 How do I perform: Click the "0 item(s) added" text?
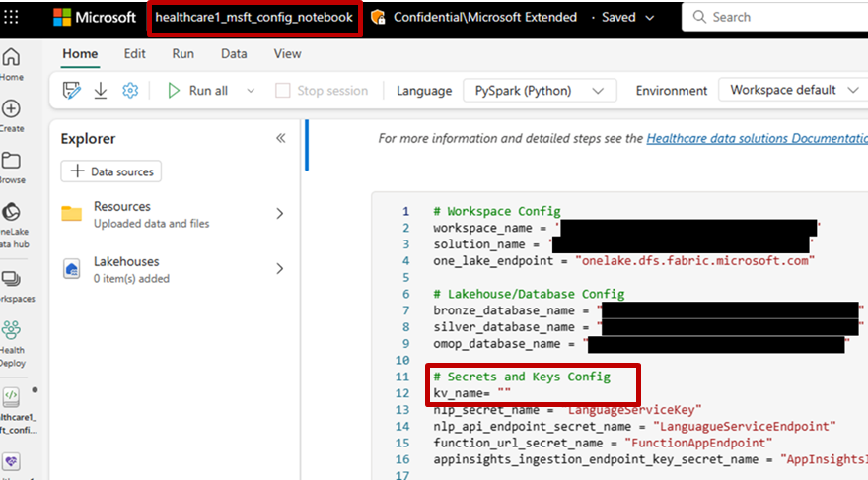click(x=131, y=279)
